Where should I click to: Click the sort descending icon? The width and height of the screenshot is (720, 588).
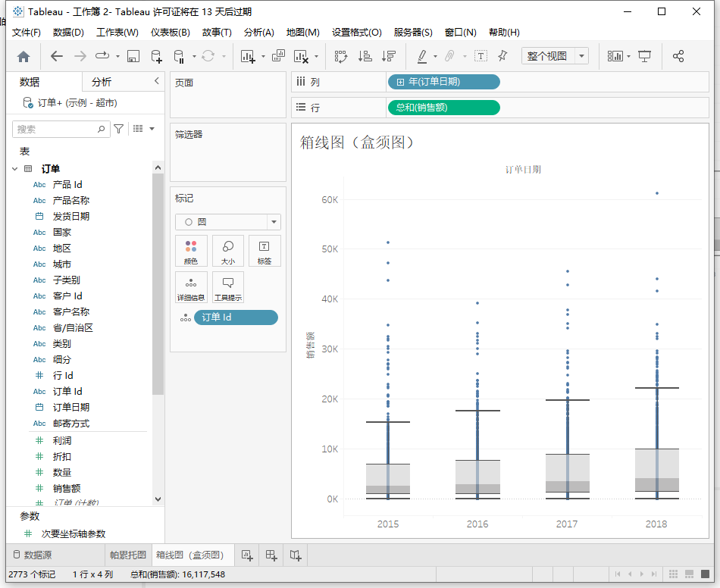point(389,57)
